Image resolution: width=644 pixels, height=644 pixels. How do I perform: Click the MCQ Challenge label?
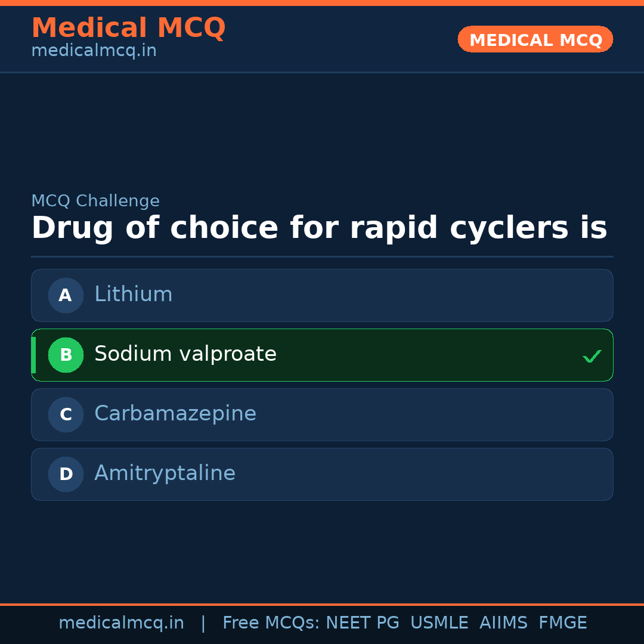point(95,202)
